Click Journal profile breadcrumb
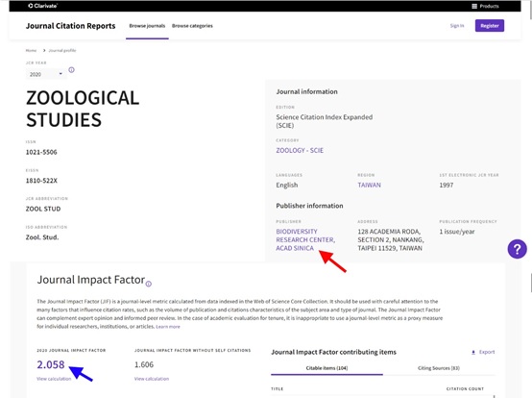 click(62, 51)
